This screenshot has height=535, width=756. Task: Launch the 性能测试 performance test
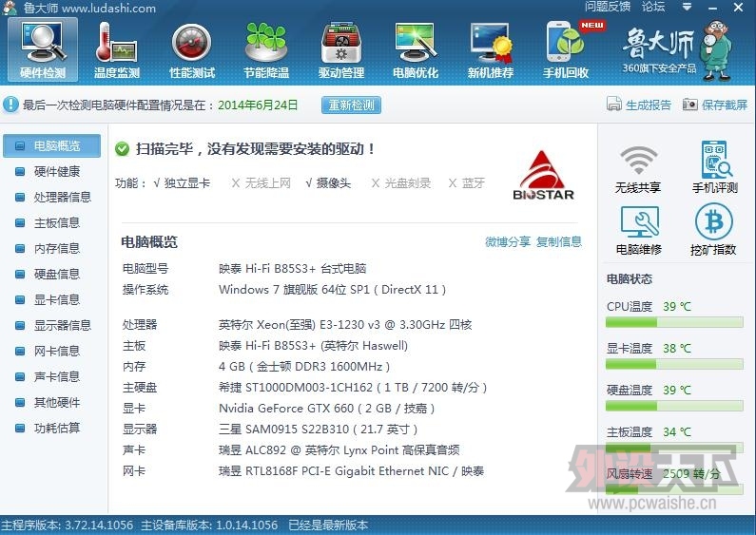[x=192, y=50]
